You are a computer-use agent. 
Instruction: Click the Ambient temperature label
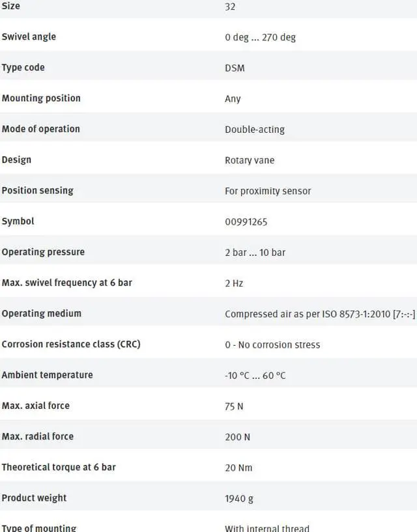47,375
